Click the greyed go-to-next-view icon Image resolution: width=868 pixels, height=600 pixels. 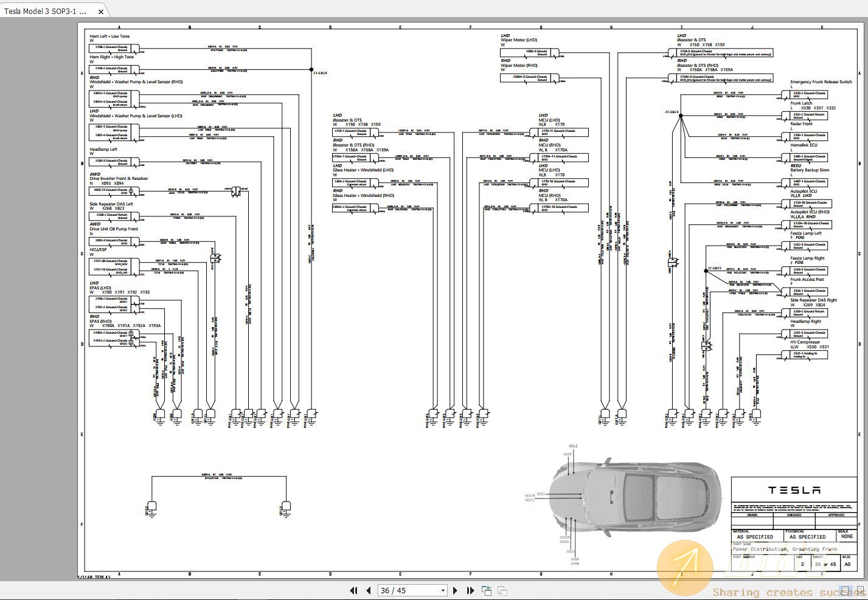pyautogui.click(x=502, y=590)
